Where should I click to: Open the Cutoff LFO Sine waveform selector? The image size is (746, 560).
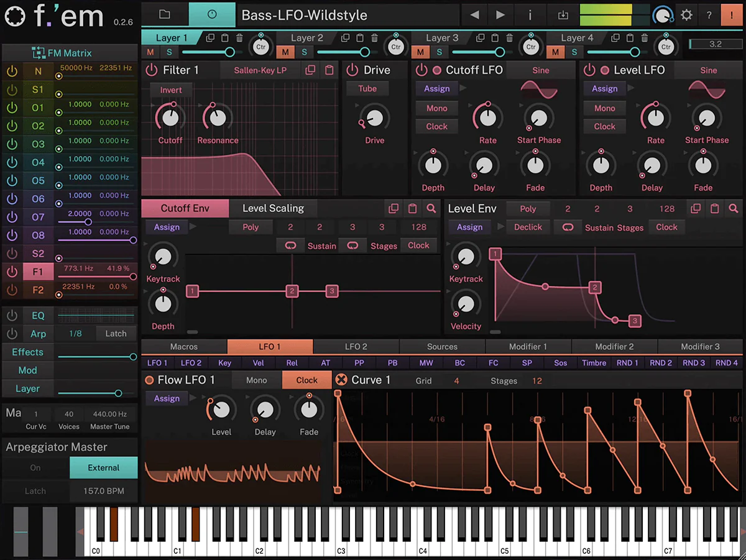[540, 70]
